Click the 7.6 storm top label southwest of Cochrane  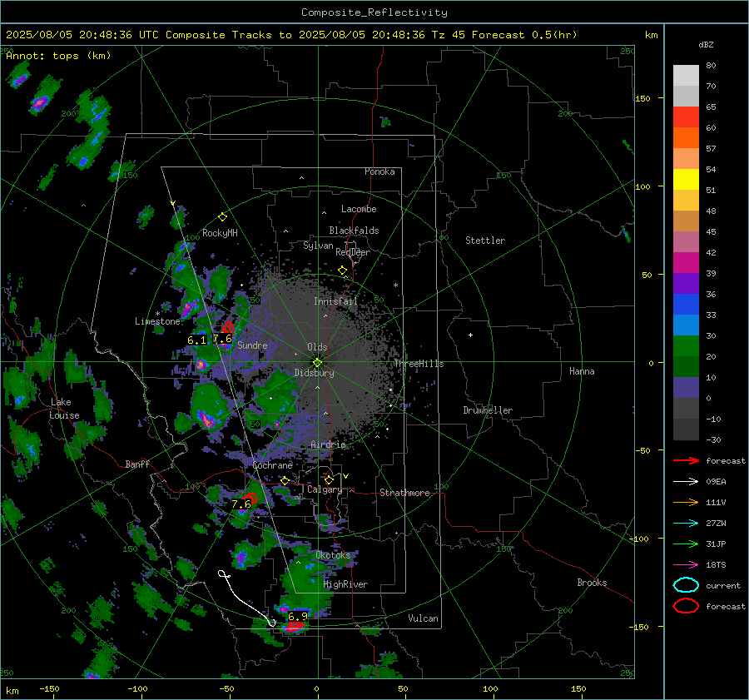[x=241, y=504]
